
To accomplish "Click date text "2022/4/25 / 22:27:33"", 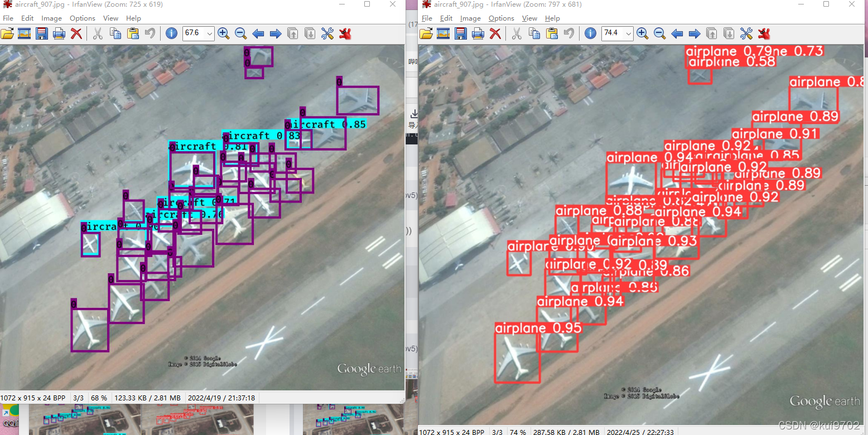I will (640, 432).
